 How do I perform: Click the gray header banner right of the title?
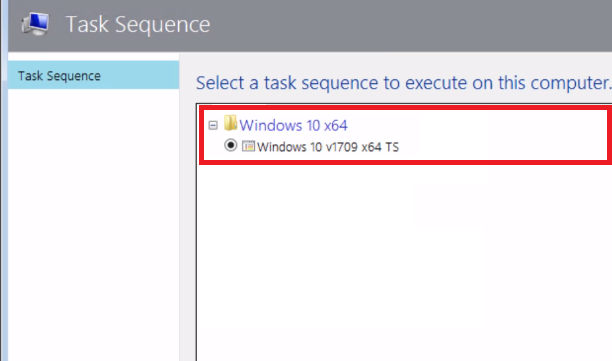410,25
